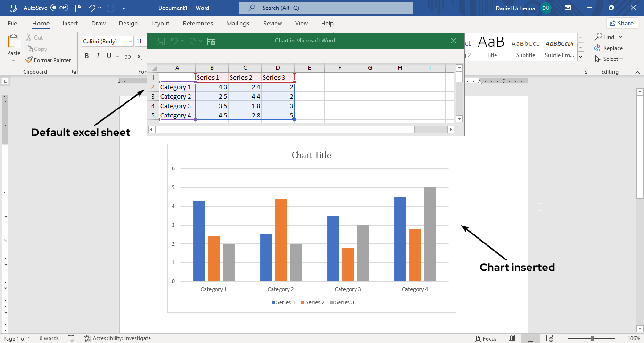Screen dimensions: 644x343
Task: Toggle ribbon display options button
Action: [568, 8]
